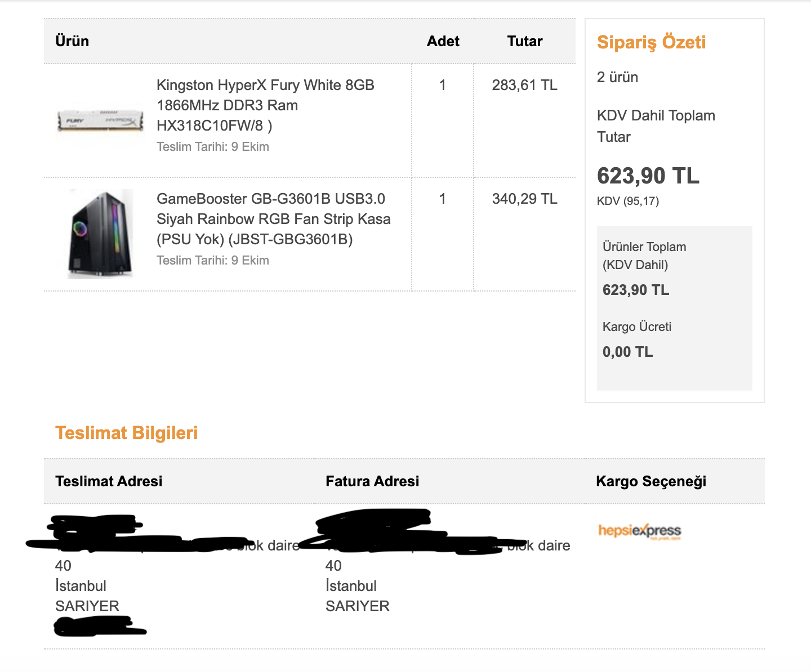The image size is (811, 672).
Task: Click the large 623,90 TL total amount
Action: [x=648, y=176]
